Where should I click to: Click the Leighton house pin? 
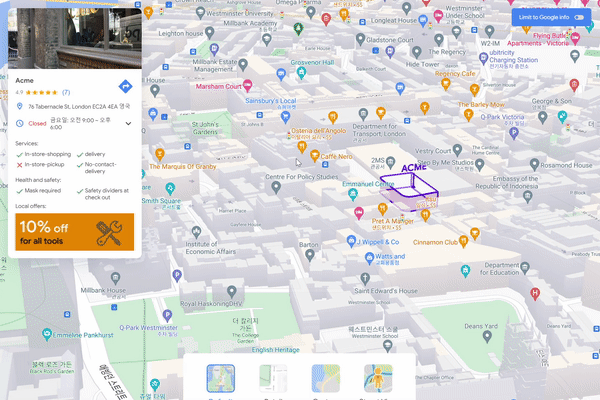[209, 33]
